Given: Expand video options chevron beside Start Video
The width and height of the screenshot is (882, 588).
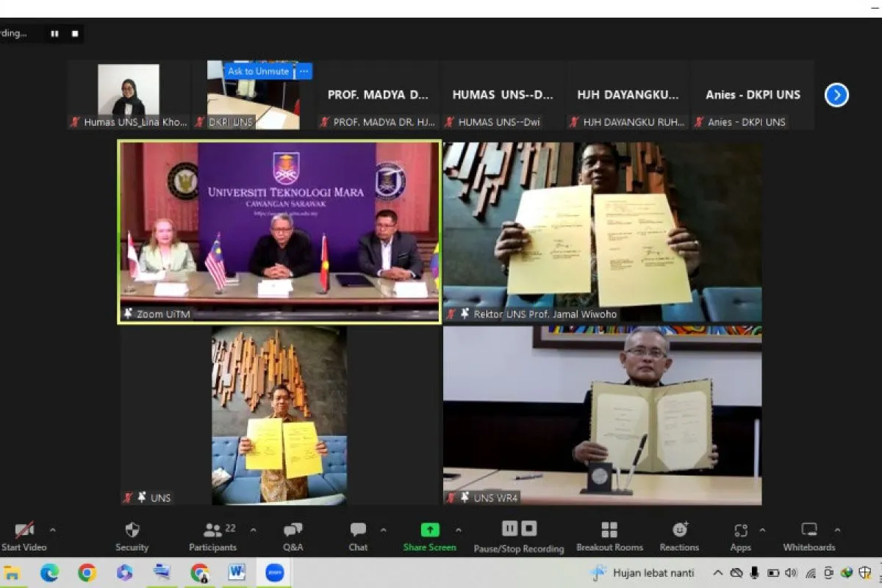Looking at the screenshot, I should coord(52,529).
